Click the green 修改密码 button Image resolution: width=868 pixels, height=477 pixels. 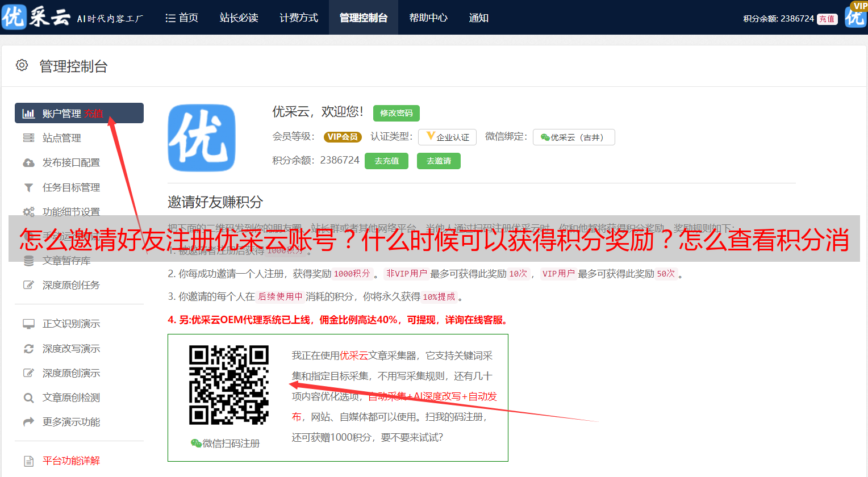[397, 113]
